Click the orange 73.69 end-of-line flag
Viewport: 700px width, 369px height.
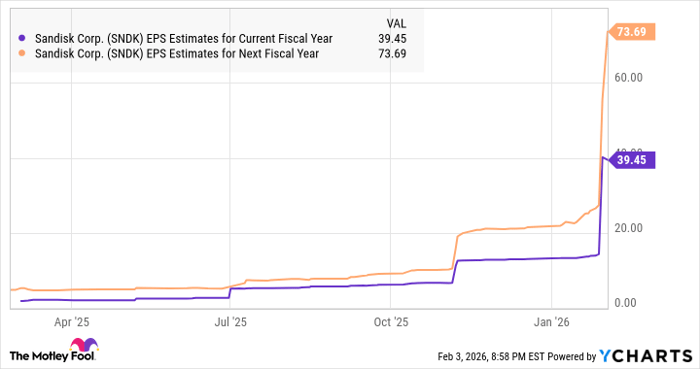coord(631,32)
